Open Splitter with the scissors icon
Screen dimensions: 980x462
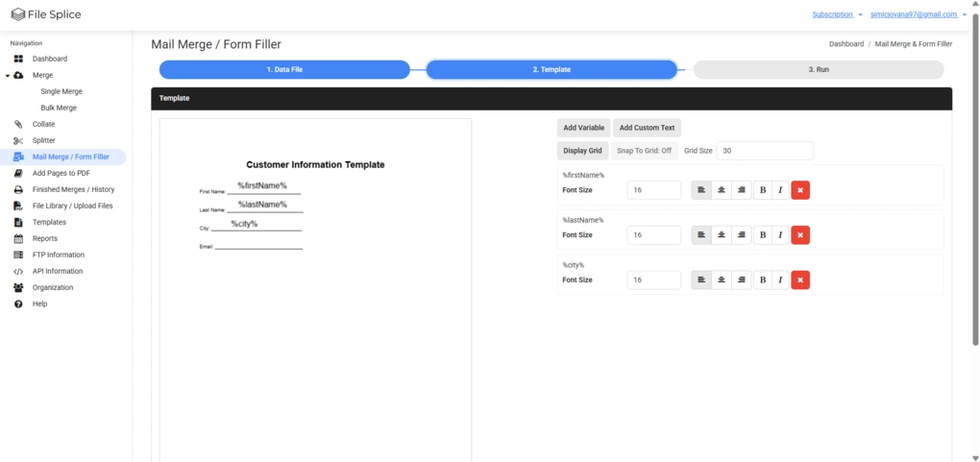click(x=43, y=140)
